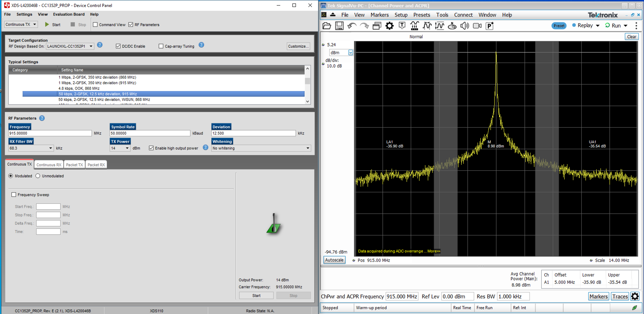Open the three-dot more options menu in SignalVu
This screenshot has width=644, height=314.
[636, 26]
